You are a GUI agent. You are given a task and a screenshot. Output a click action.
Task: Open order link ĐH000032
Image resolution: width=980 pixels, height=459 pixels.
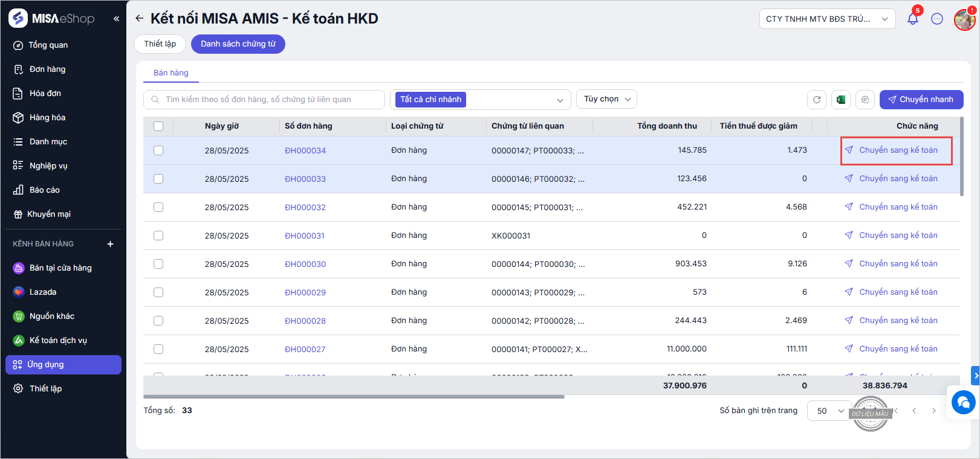(x=305, y=207)
